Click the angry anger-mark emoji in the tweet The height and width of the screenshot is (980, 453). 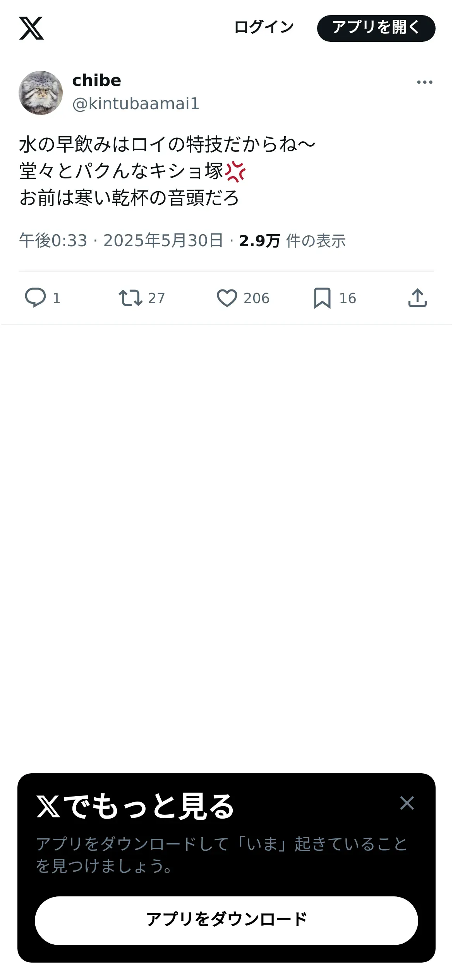click(x=235, y=171)
